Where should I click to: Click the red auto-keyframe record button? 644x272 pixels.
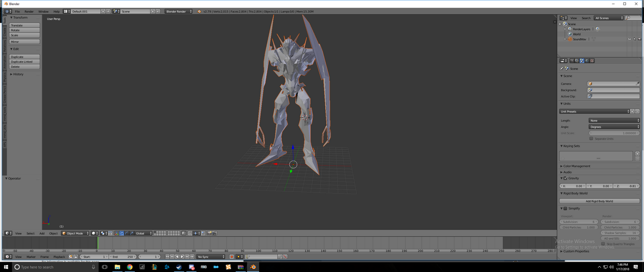click(x=231, y=256)
